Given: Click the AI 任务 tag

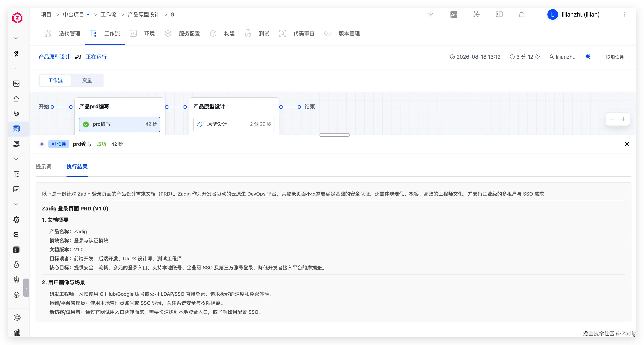Looking at the screenshot, I should tap(59, 144).
